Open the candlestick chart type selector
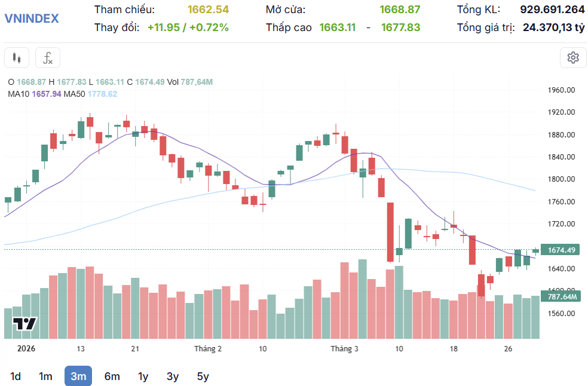Viewport: 588px width, 386px height. tap(17, 58)
